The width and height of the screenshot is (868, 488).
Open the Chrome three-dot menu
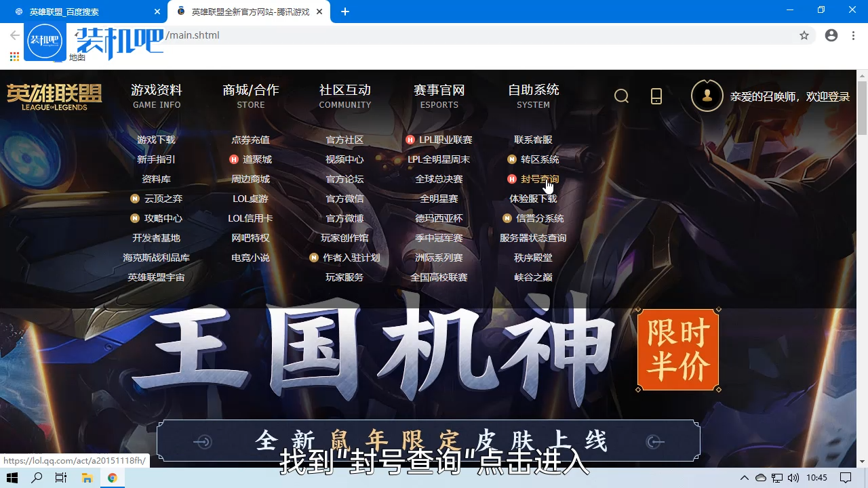click(x=854, y=35)
